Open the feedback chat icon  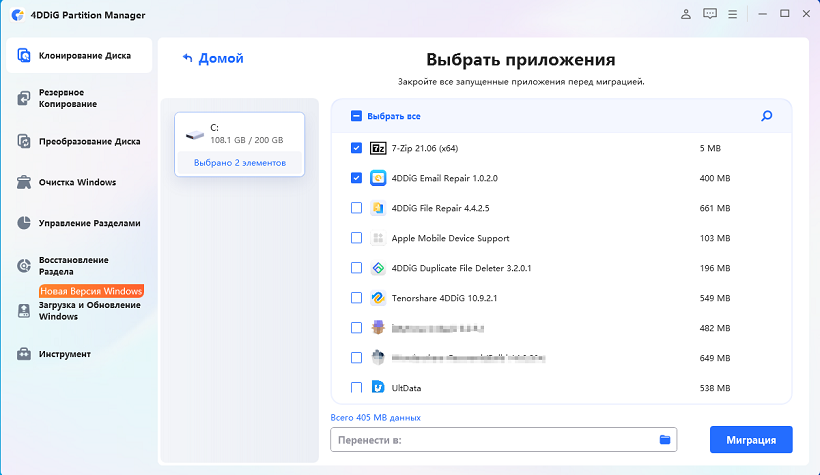710,15
